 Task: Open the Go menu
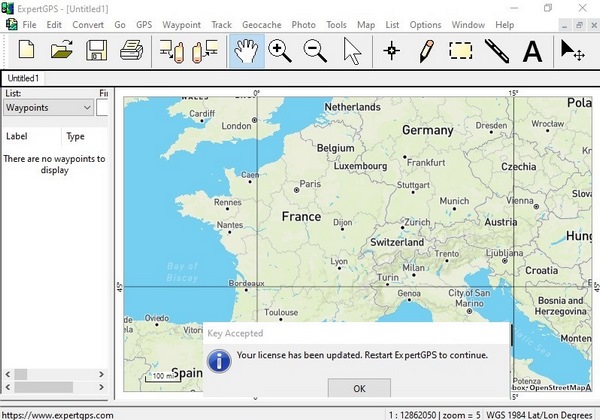(120, 25)
